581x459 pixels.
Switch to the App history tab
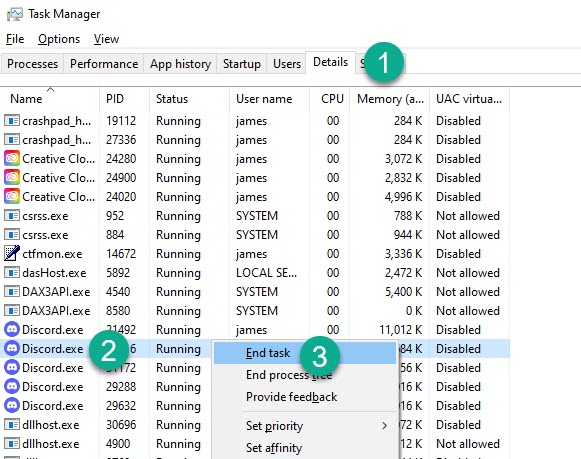click(x=180, y=64)
